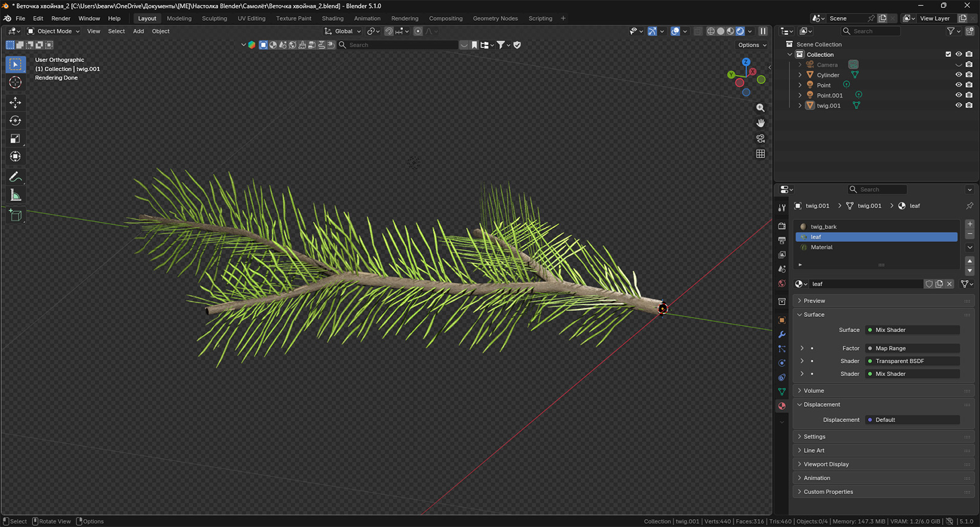Screen dimensions: 980x527
Task: Click the zoom viewport gizmo icon
Action: pos(761,108)
